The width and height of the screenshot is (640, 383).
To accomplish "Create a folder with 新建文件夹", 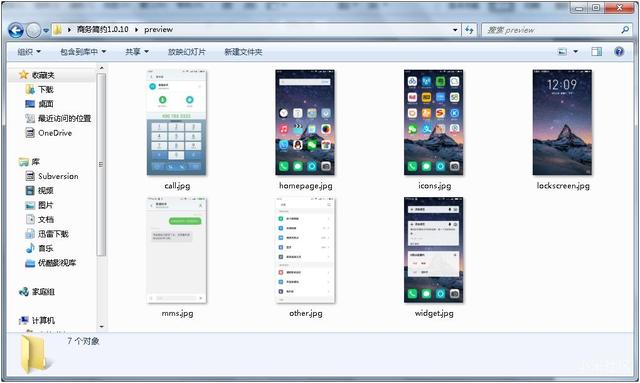I will click(x=243, y=52).
